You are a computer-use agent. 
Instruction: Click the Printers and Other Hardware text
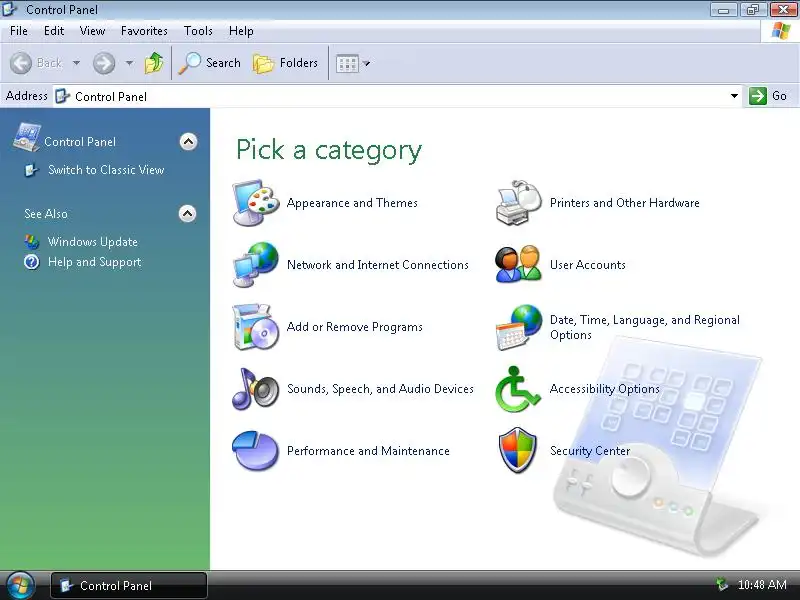tap(624, 203)
